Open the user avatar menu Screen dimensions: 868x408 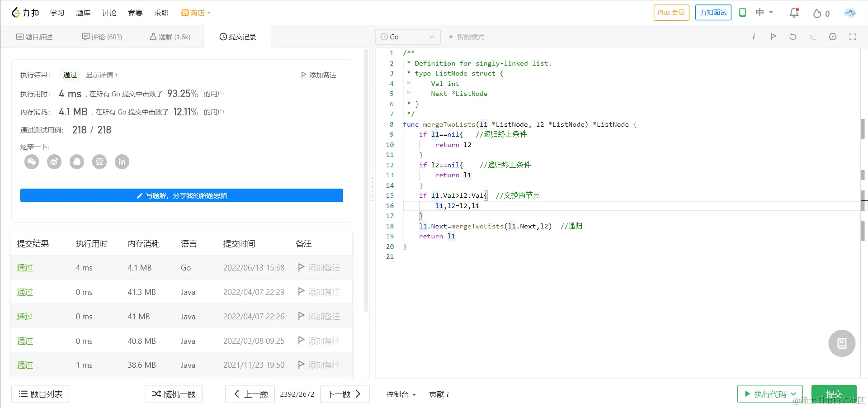click(850, 13)
